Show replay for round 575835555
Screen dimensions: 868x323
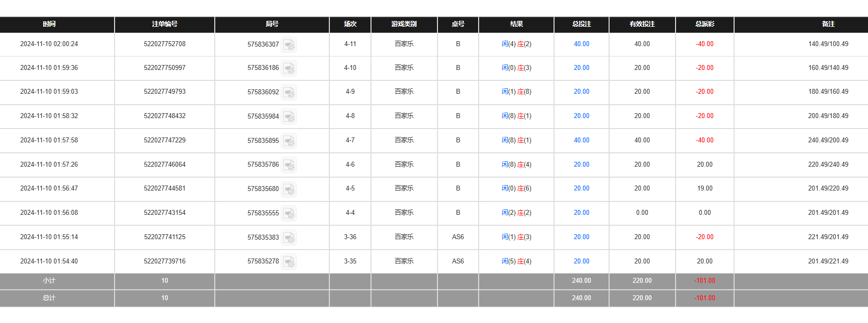tap(289, 213)
